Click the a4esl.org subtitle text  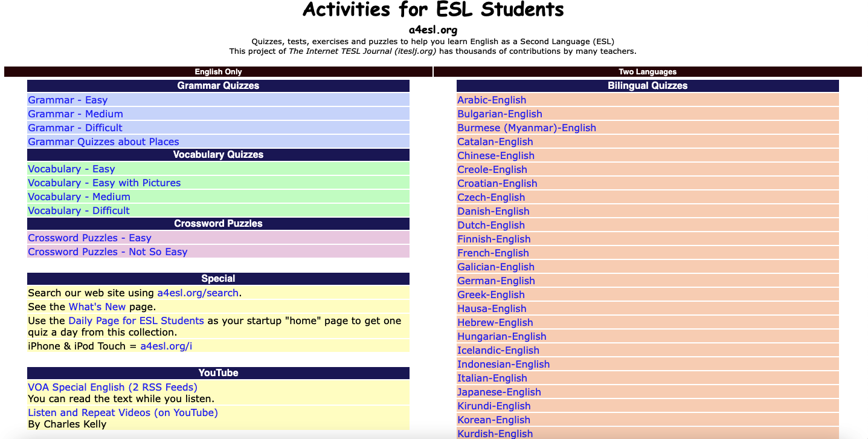(x=433, y=30)
